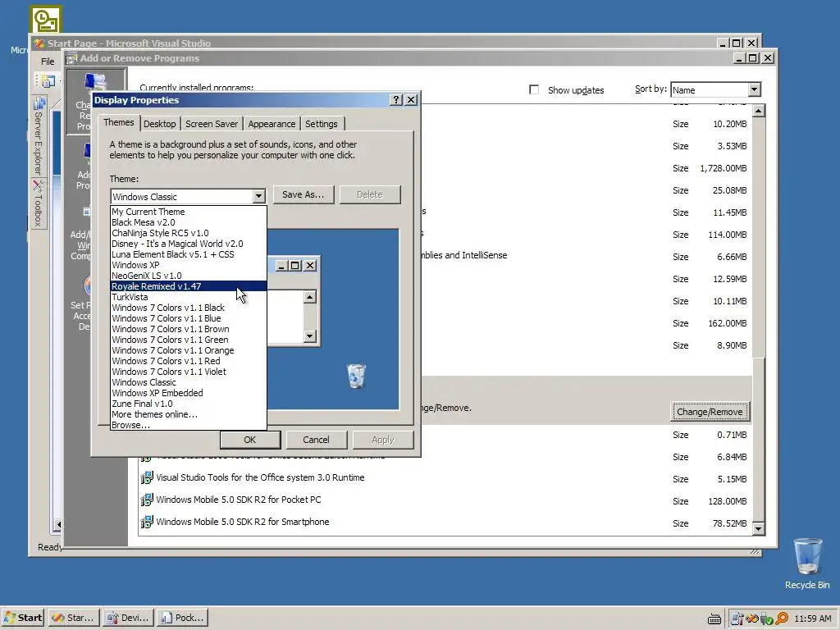Click the 128.00MB size value
Screen dimensions: 840x630
pyautogui.click(x=727, y=501)
